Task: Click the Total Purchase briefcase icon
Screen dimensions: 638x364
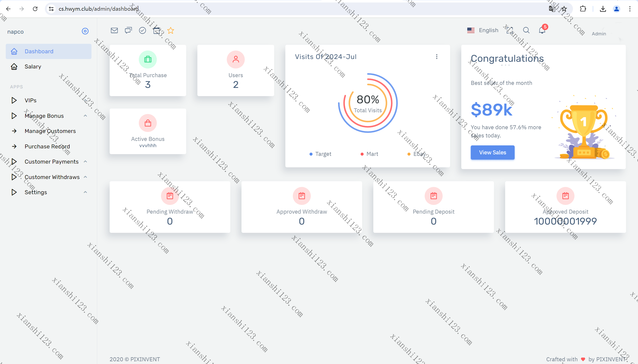Action: 148,60
